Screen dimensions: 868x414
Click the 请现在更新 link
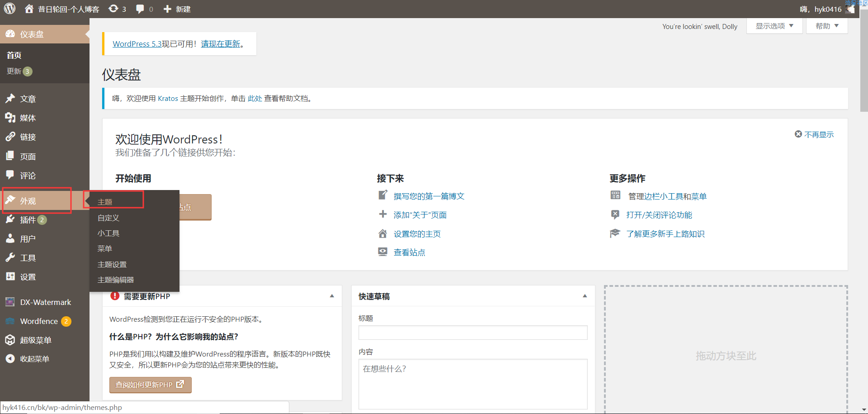pyautogui.click(x=221, y=44)
